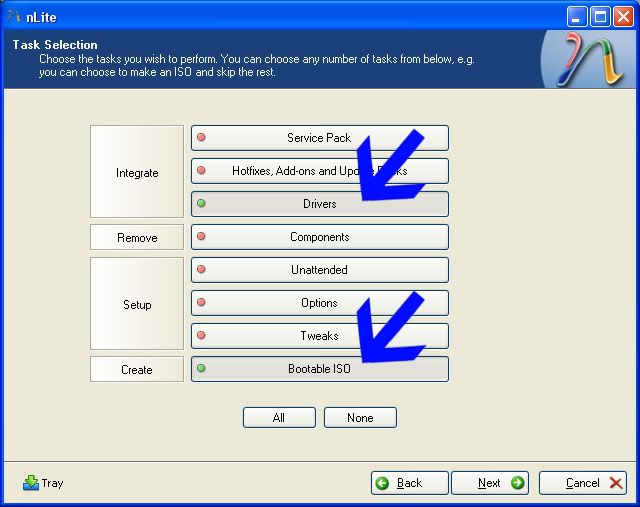
Task: Enable the Tweaks task
Action: (x=319, y=336)
